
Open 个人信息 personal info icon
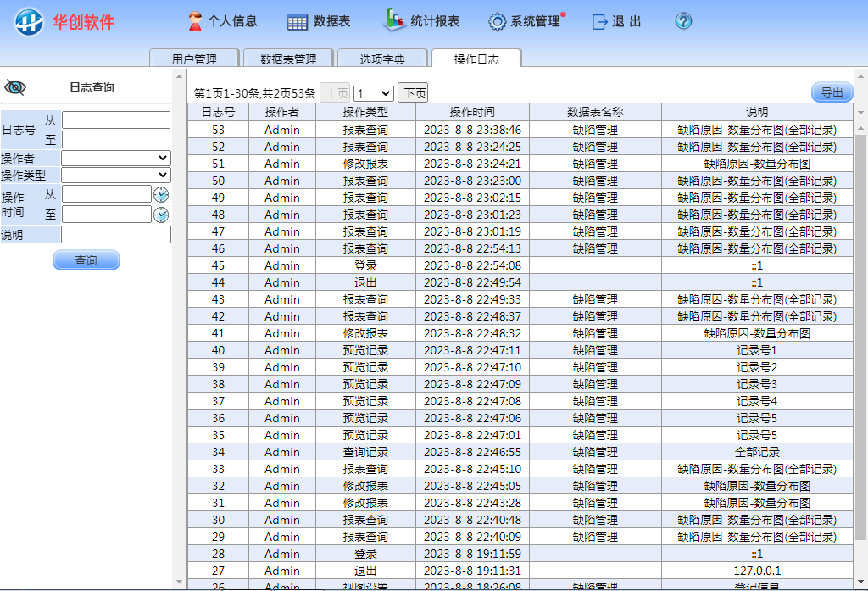[196, 21]
